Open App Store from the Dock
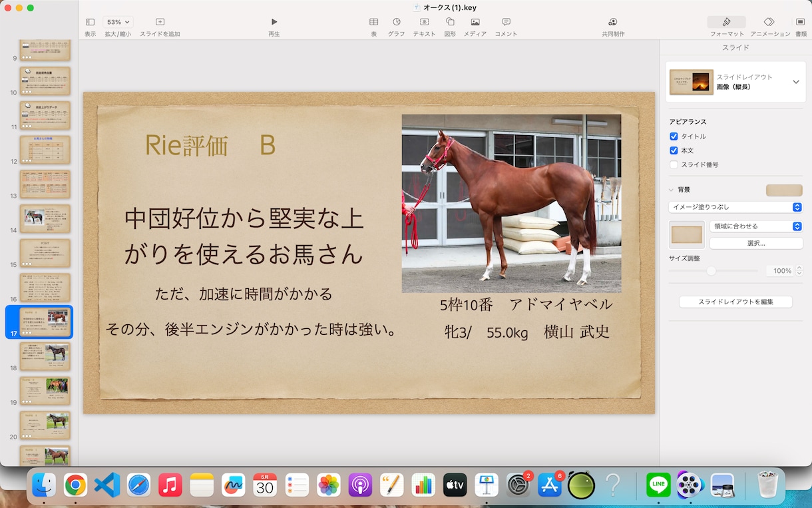Viewport: 812px width, 508px height. pyautogui.click(x=550, y=485)
